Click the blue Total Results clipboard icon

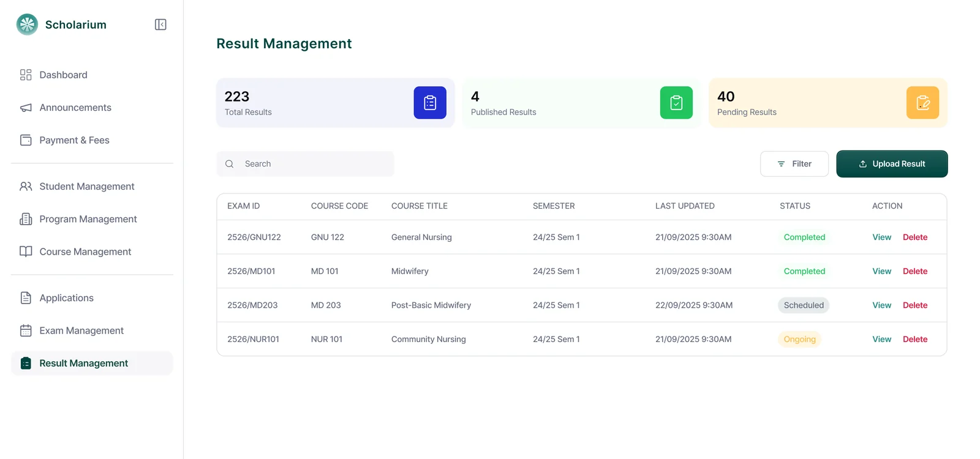[430, 103]
